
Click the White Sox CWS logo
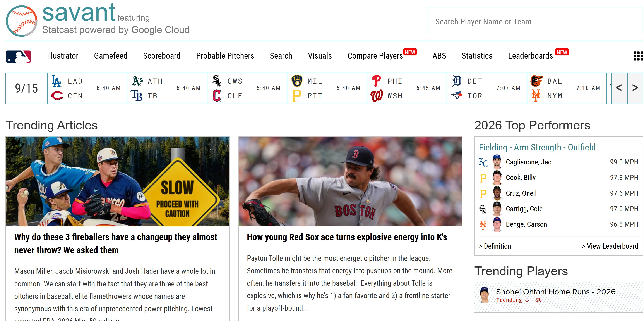tap(216, 81)
